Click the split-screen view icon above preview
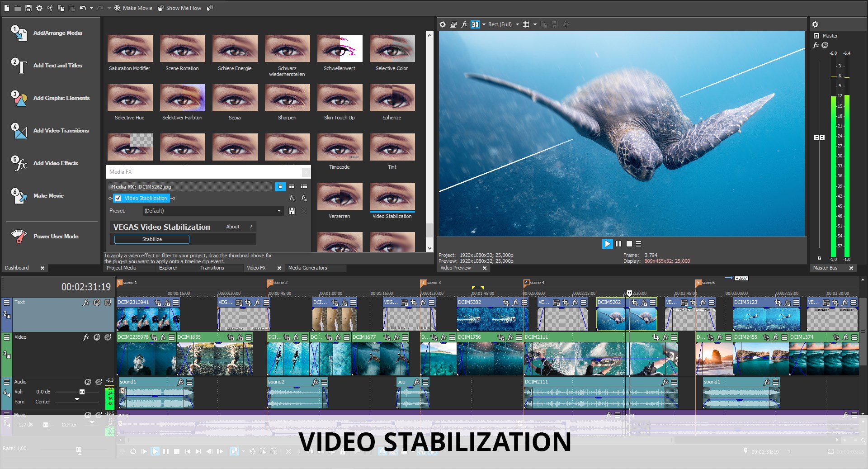Screen dimensions: 868x469 (x=475, y=24)
